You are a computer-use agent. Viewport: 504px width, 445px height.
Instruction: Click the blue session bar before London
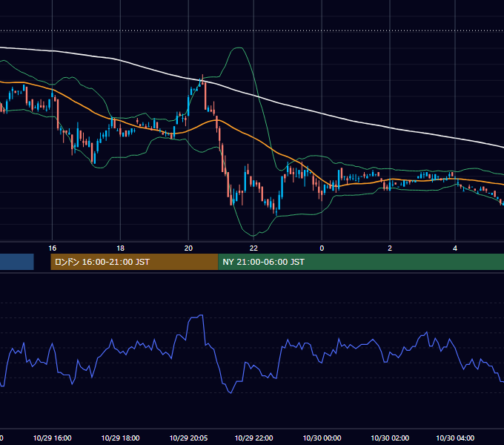17,262
